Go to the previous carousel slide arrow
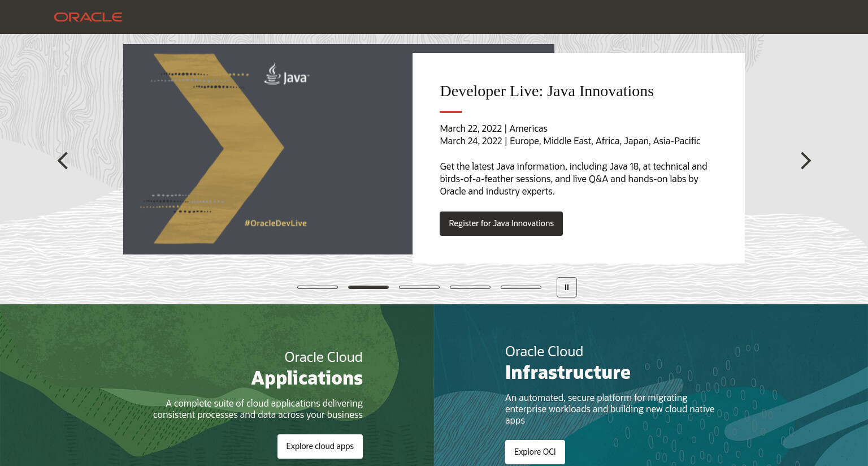 (x=63, y=161)
